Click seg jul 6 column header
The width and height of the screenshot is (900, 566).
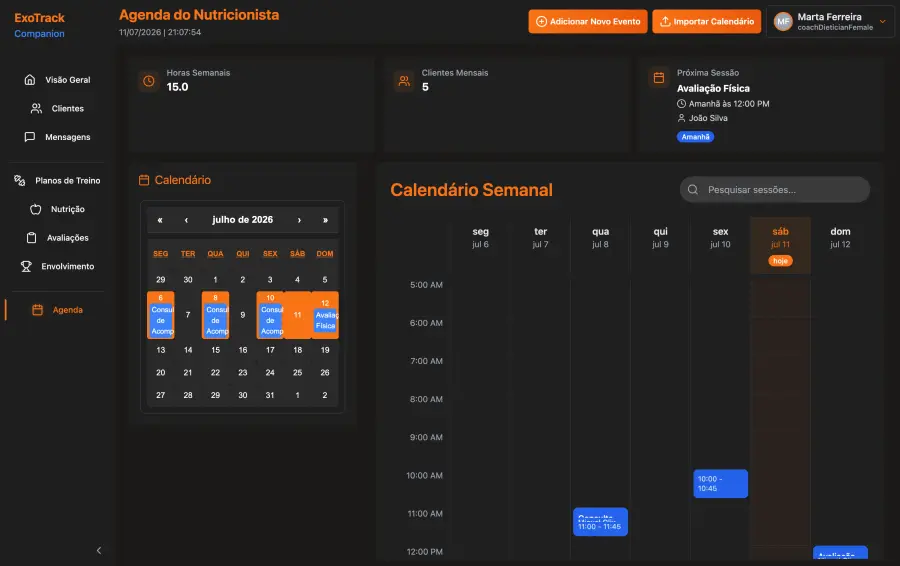(x=480, y=238)
